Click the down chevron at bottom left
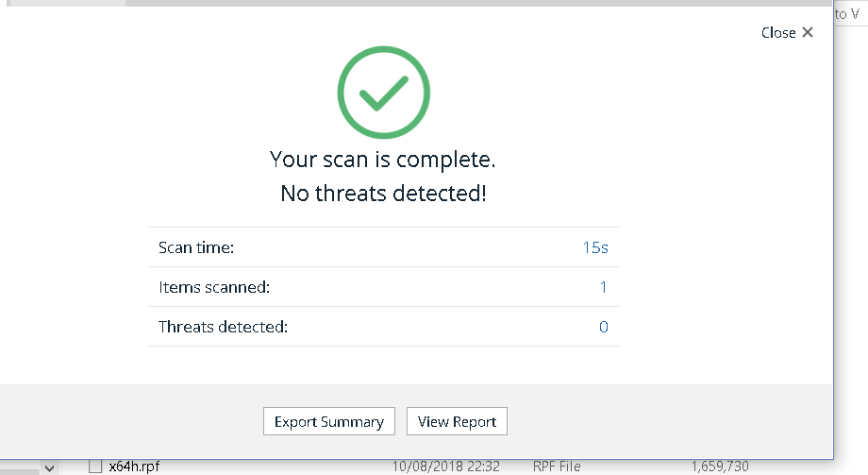The height and width of the screenshot is (475, 868). [50, 467]
